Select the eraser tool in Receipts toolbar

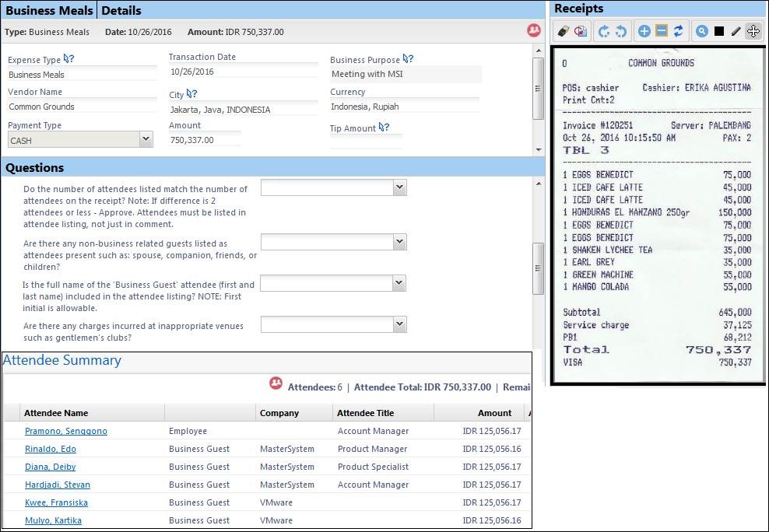tap(563, 32)
